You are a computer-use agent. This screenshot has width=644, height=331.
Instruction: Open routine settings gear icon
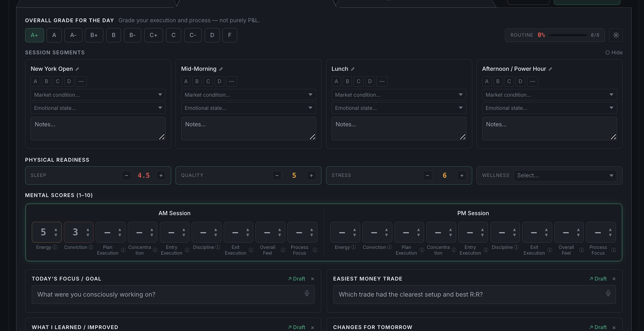click(616, 35)
